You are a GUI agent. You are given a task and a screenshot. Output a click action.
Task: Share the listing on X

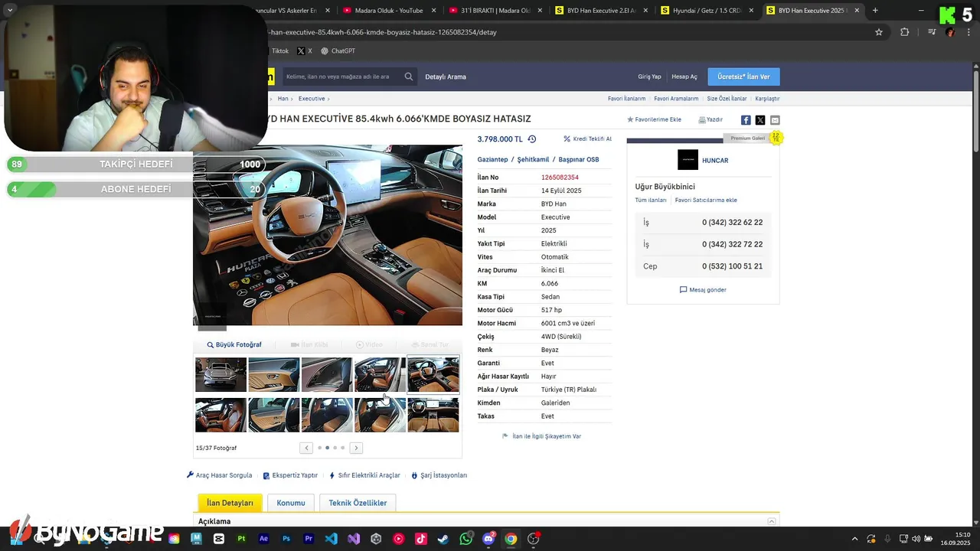click(760, 120)
